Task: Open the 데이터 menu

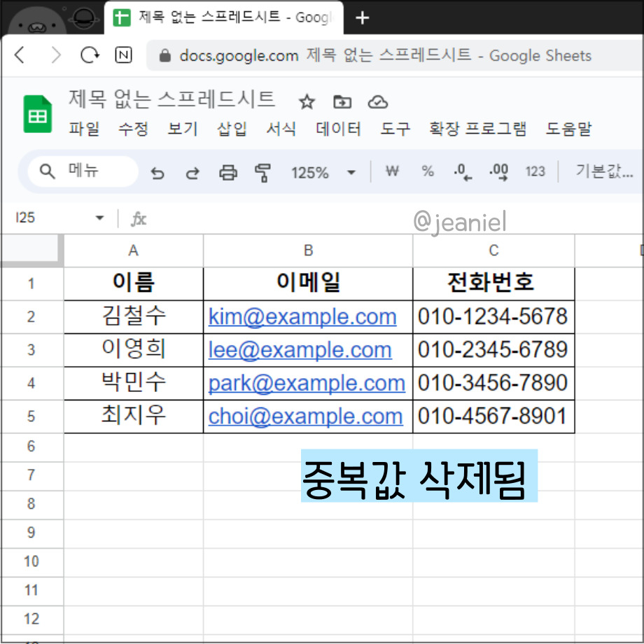Action: tap(338, 129)
